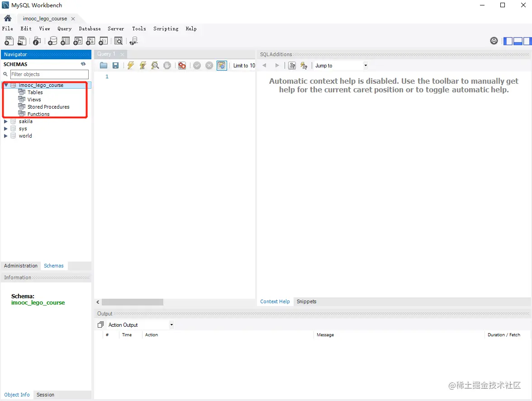
Task: Get context help for caret position
Action: (292, 66)
